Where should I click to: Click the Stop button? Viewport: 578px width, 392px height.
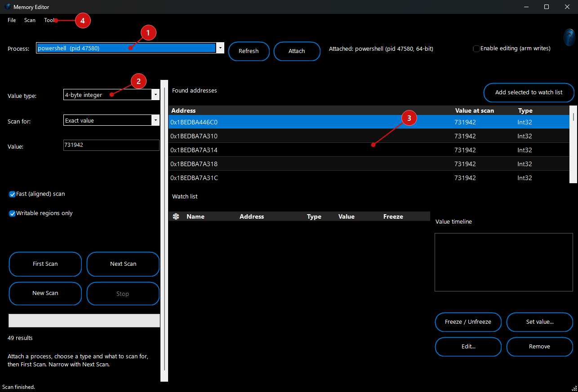coord(123,294)
